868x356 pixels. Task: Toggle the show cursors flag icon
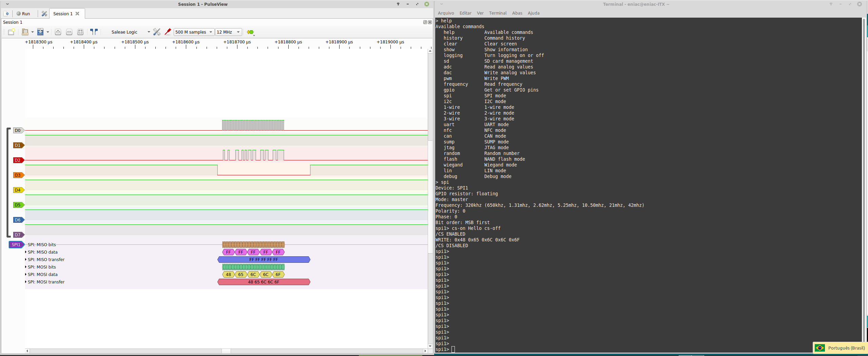pyautogui.click(x=94, y=32)
